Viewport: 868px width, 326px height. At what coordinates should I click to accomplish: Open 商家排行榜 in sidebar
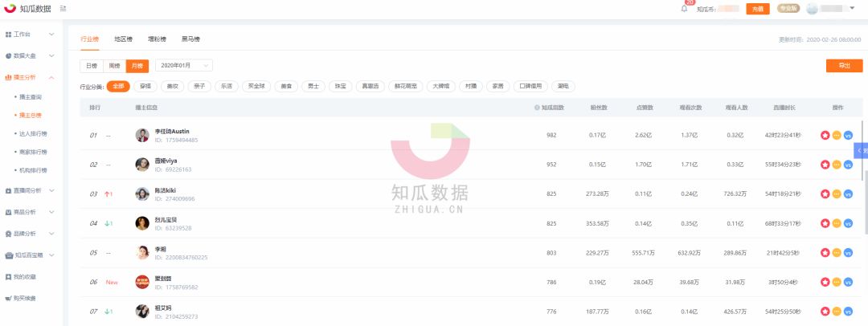point(33,152)
